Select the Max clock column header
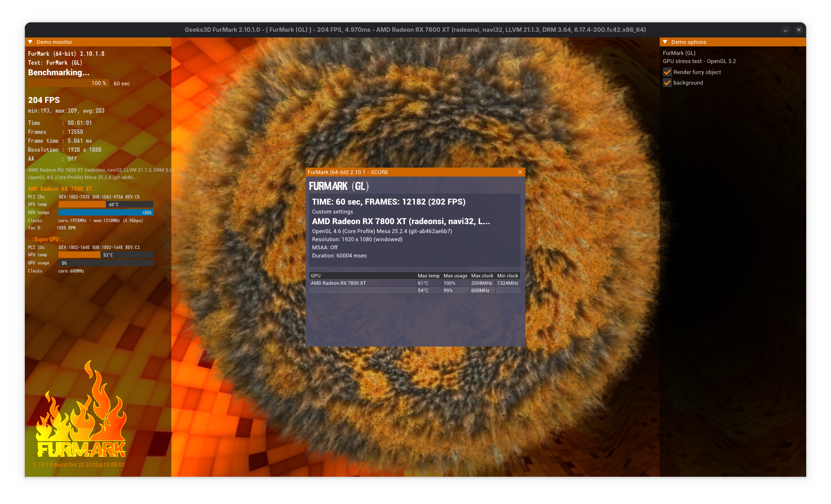 click(x=482, y=276)
